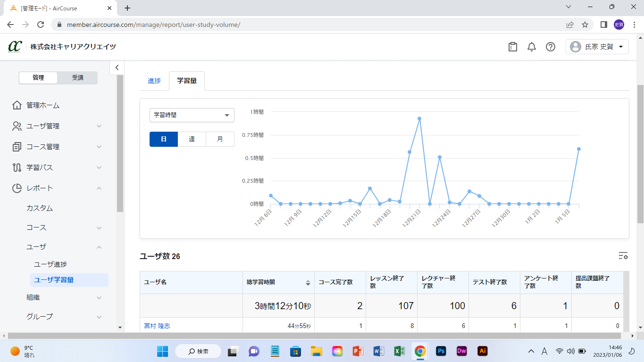
Task: Bookmark this page with the star
Action: (x=585, y=25)
